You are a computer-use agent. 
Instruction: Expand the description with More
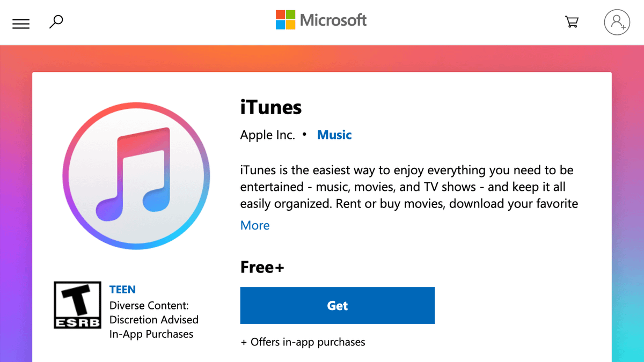[255, 225]
